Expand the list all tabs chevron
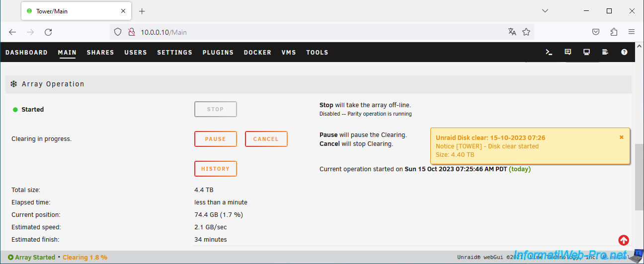 click(x=545, y=11)
